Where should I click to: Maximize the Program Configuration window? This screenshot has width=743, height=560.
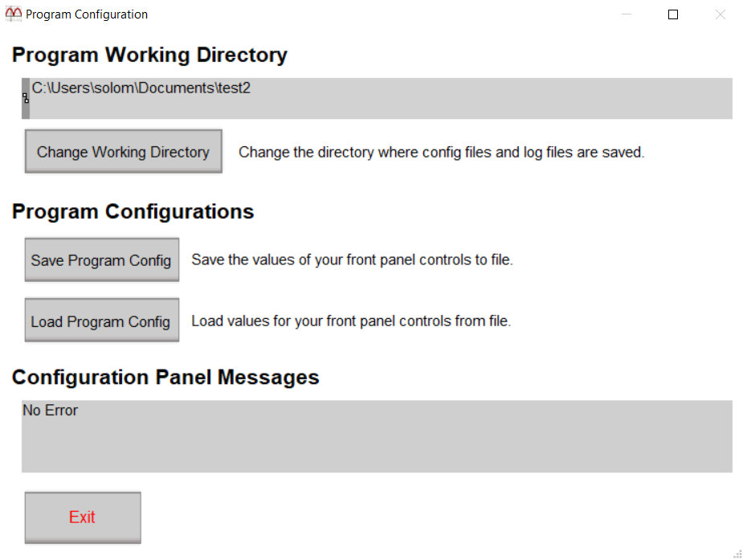pyautogui.click(x=673, y=14)
